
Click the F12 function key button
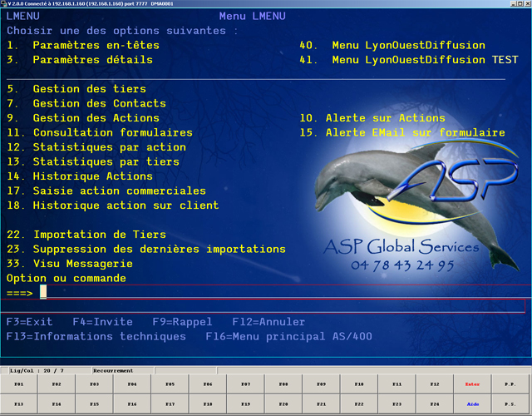click(435, 384)
